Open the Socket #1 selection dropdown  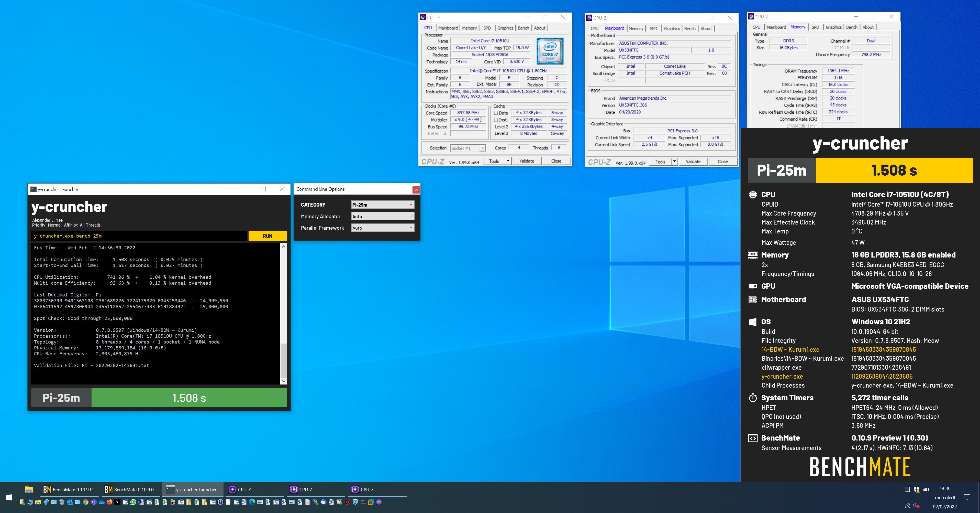(x=468, y=148)
